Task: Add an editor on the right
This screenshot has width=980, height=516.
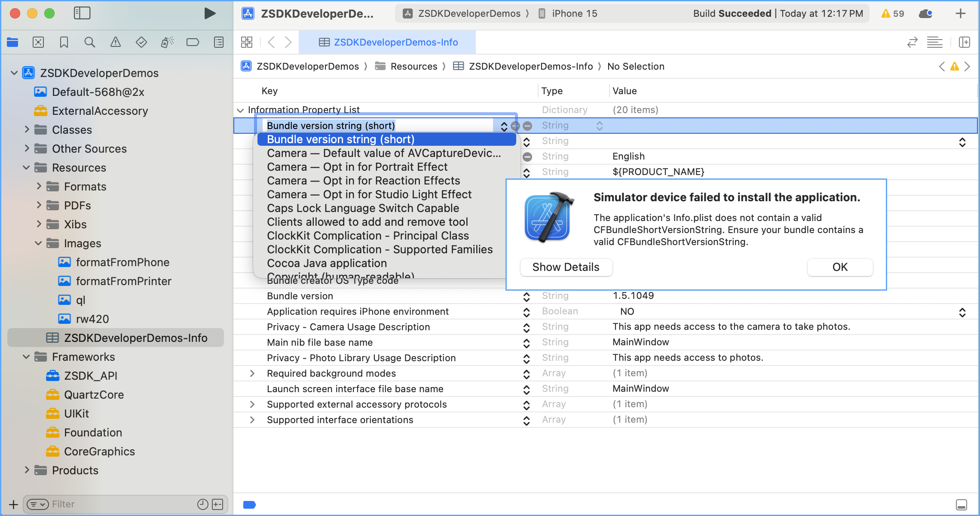Action: pyautogui.click(x=965, y=42)
